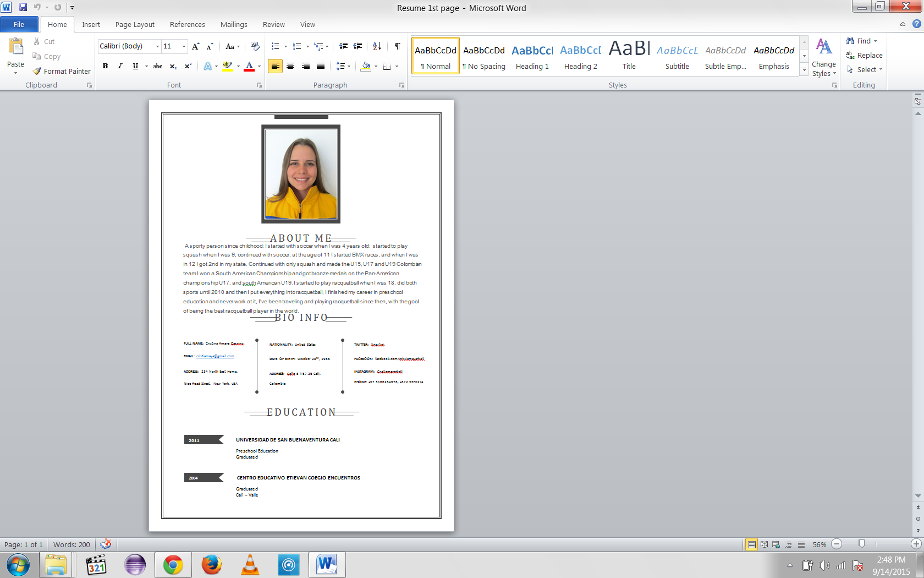Viewport: 924px width, 578px height.
Task: Click the Replace button in Editing group
Action: 864,55
